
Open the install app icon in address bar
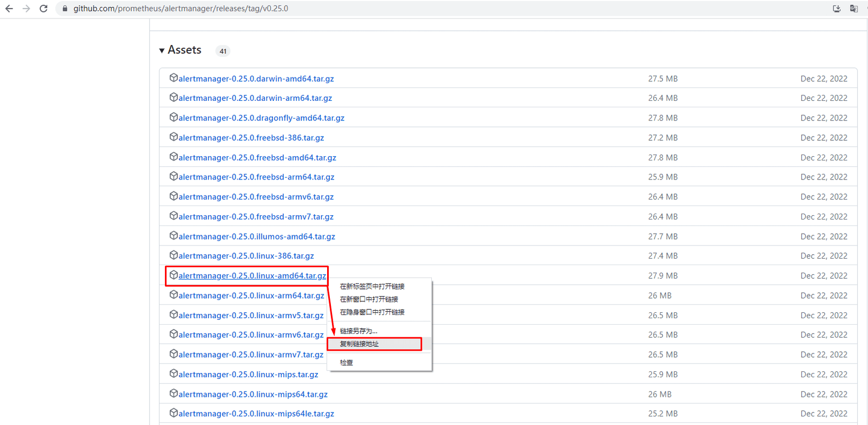837,9
